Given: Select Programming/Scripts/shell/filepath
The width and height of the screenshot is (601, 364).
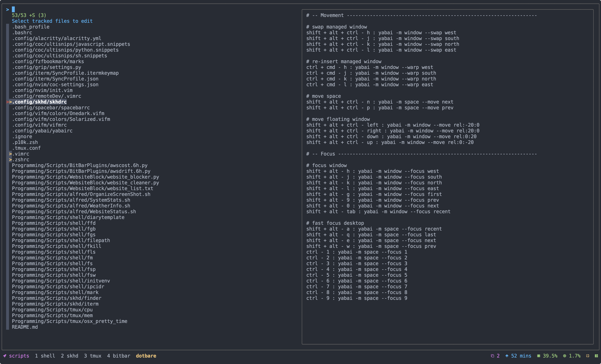Looking at the screenshot, I should (x=61, y=240).
